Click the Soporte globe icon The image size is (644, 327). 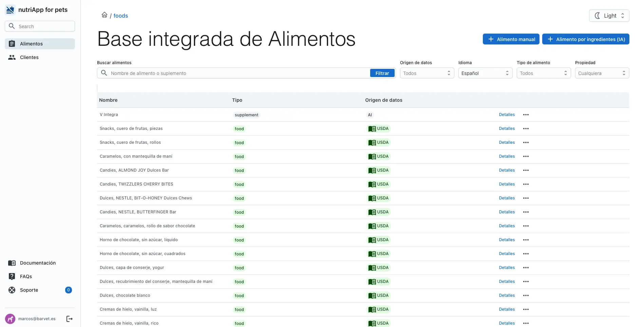click(x=12, y=290)
